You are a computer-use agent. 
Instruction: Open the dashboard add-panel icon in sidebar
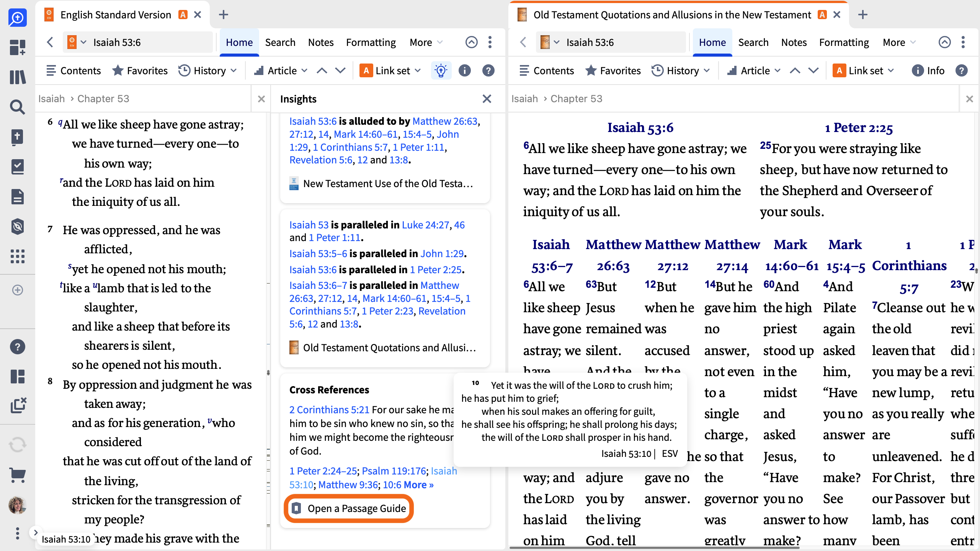coord(18,47)
